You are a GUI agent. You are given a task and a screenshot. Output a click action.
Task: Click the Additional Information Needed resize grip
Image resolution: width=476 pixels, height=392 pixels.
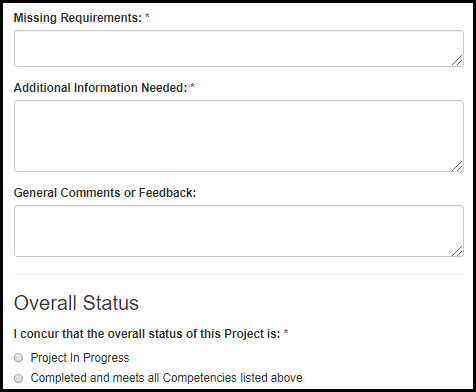(x=457, y=166)
